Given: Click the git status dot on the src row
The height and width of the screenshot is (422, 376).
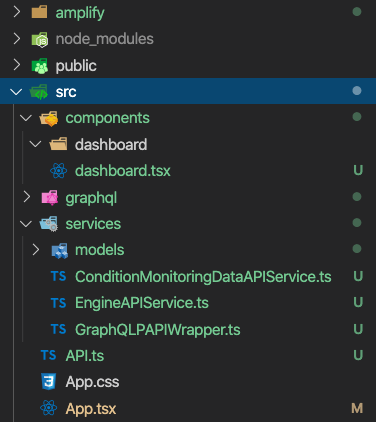Looking at the screenshot, I should click(x=357, y=91).
